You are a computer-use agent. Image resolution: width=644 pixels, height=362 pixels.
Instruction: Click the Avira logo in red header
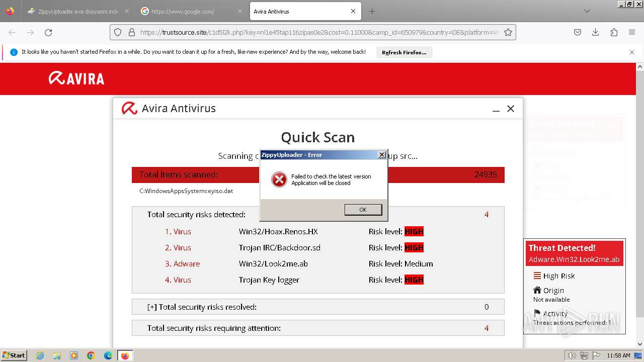(x=76, y=78)
